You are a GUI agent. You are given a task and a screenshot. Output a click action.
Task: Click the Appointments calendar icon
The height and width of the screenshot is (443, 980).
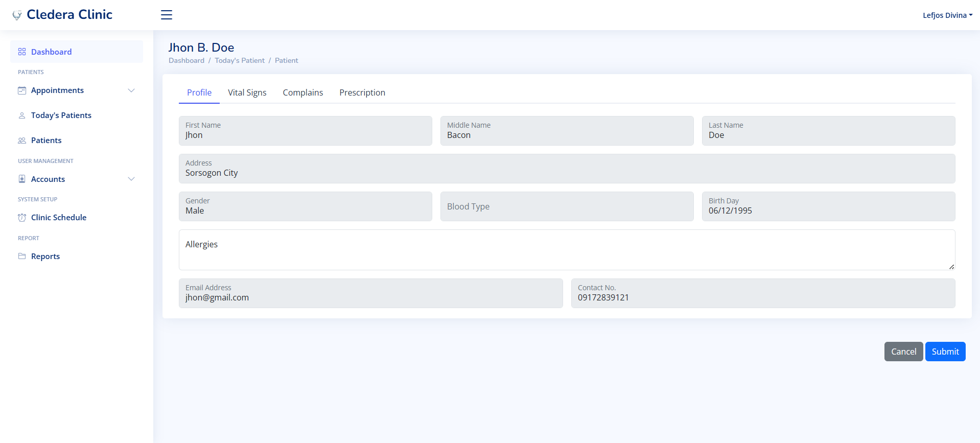(x=22, y=90)
